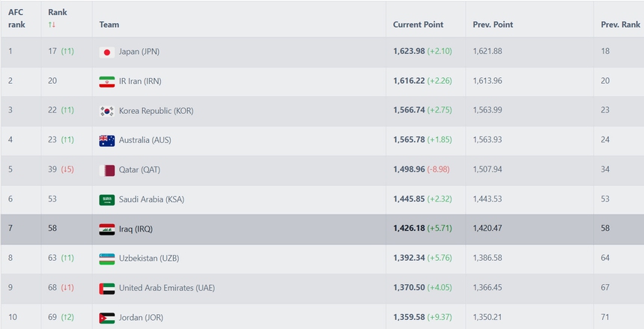Click the Current Point column header
644x329 pixels.
pos(418,25)
